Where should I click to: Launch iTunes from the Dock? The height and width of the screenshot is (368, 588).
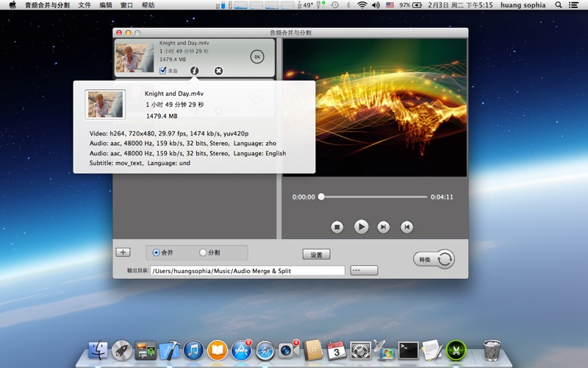193,350
